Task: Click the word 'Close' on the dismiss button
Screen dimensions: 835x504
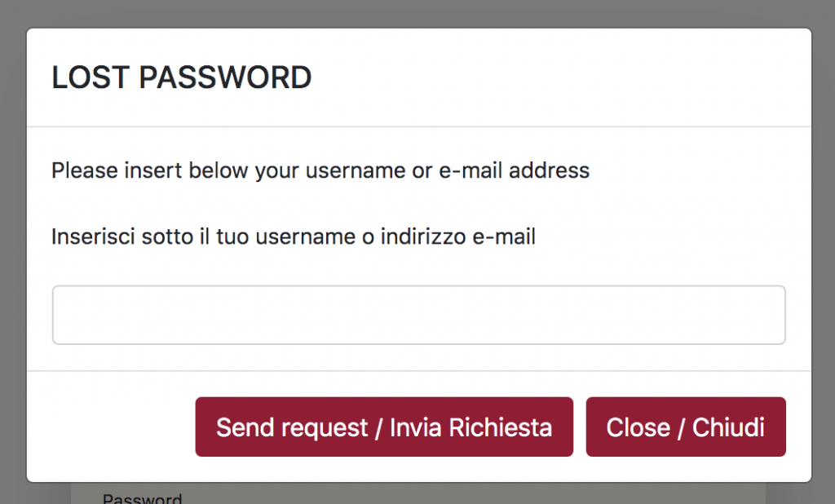Action: (638, 428)
